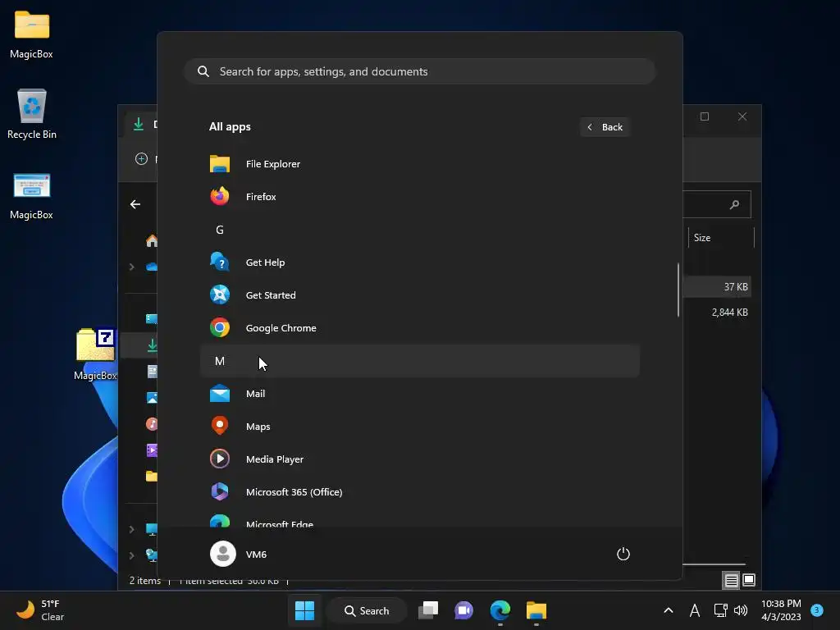
Task: Select the letter G section header
Action: 419,230
